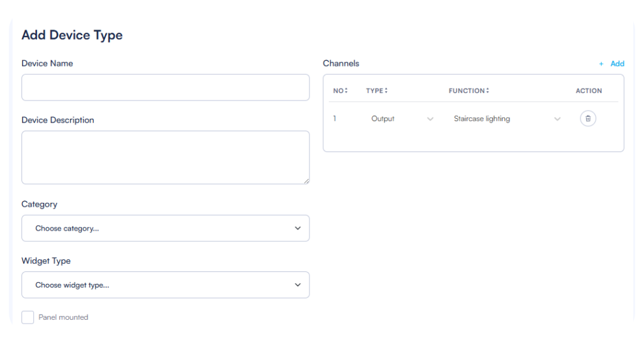
Task: Expand the Output type dropdown in channel 1
Action: pos(401,119)
